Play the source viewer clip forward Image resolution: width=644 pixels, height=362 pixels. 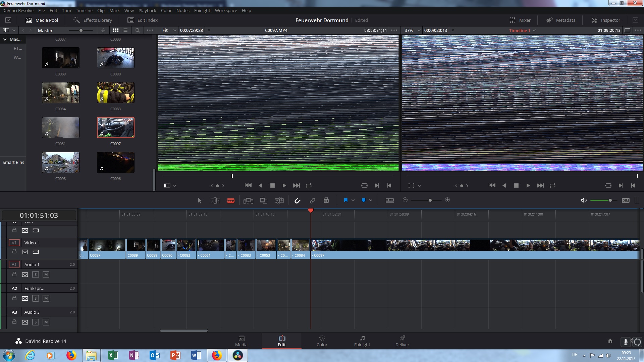coord(284,185)
